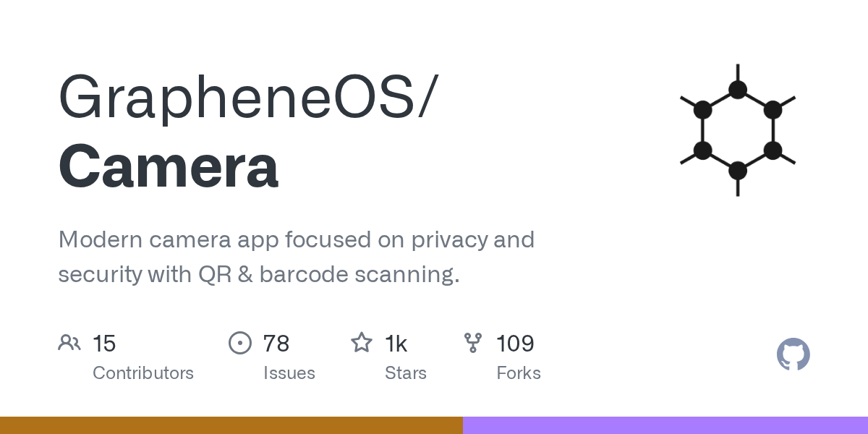The width and height of the screenshot is (868, 434).
Task: Click the purple language bar segment
Action: (x=665, y=425)
